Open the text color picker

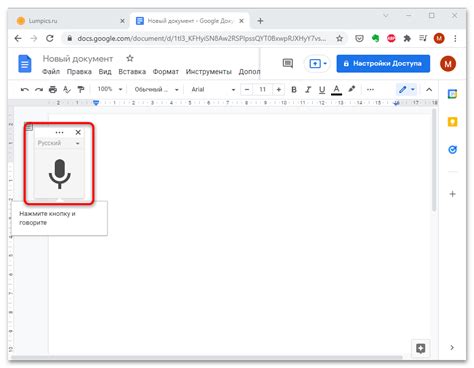[x=336, y=89]
